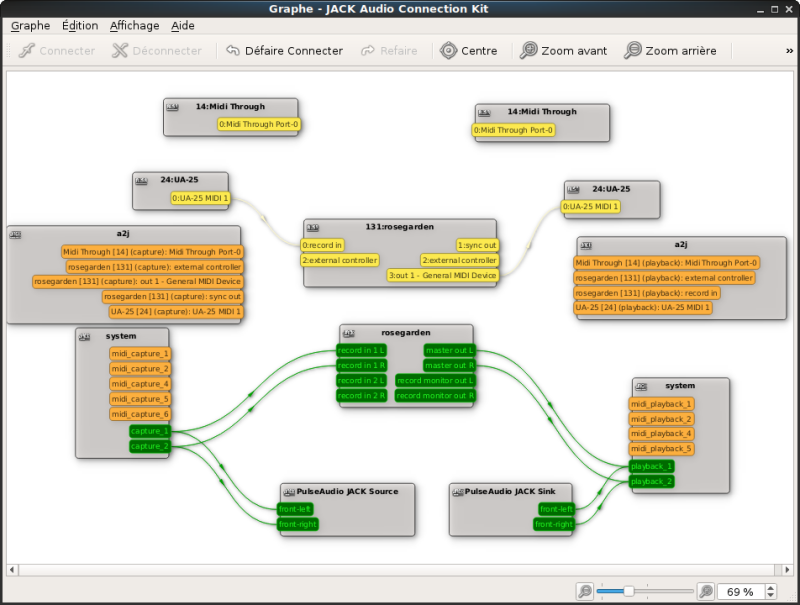Click icon of right 14:Midi Through node

coord(484,113)
